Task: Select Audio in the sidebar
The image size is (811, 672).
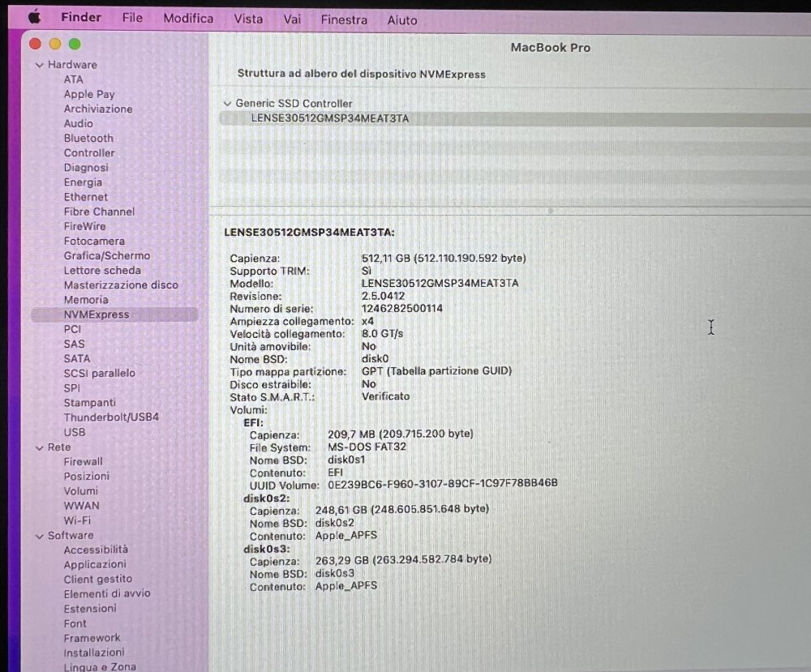Action: [x=78, y=123]
